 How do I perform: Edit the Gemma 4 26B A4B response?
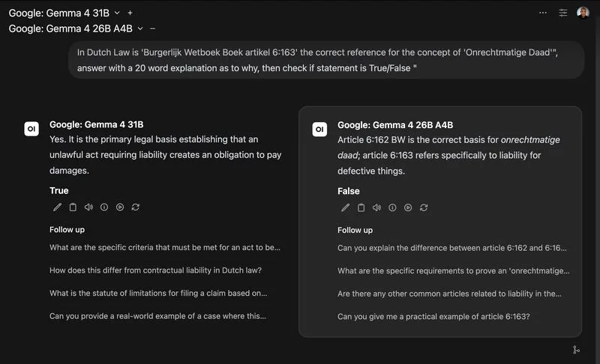pyautogui.click(x=346, y=207)
